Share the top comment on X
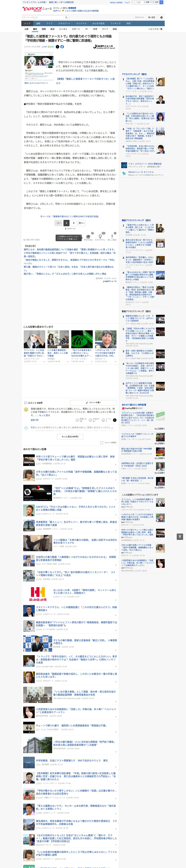The width and height of the screenshot is (186, 868). tap(114, 420)
